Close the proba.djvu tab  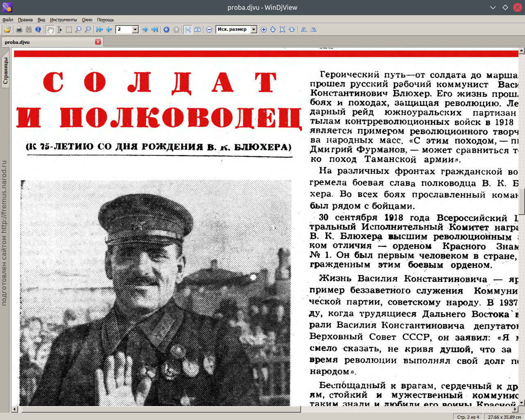98,42
